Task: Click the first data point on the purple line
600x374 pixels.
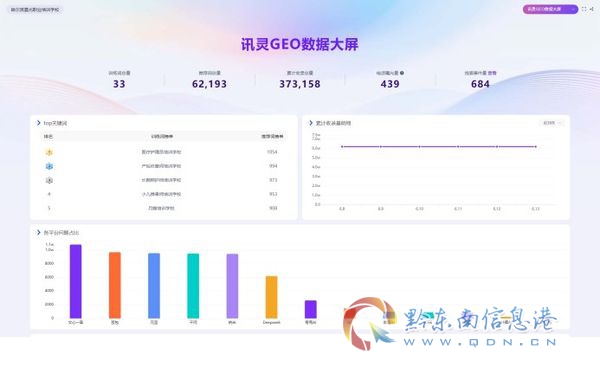Action: point(342,146)
